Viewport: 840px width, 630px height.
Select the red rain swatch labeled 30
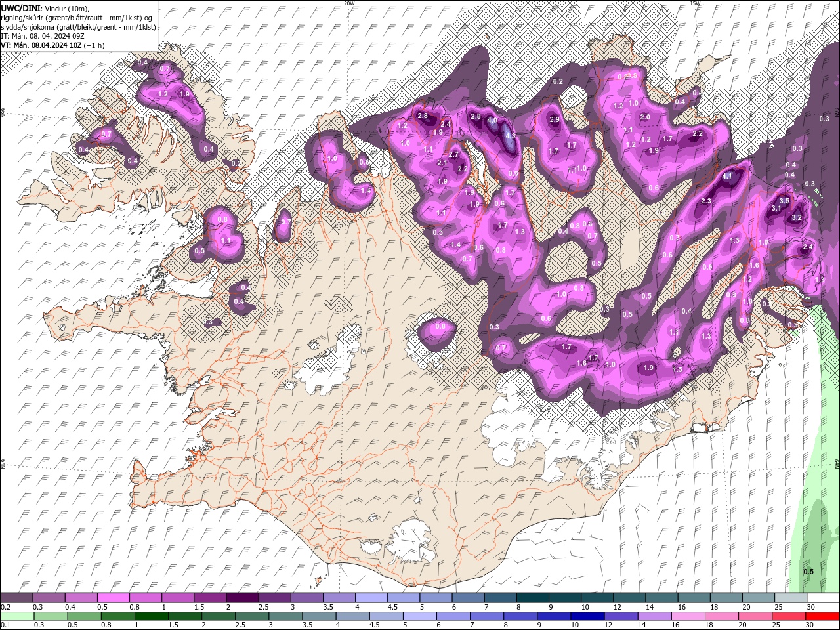[822, 616]
